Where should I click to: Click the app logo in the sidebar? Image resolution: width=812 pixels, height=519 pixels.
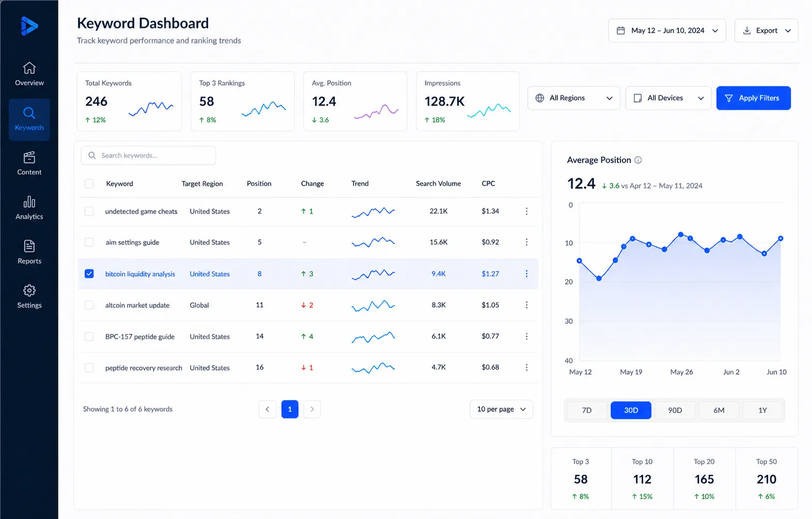[x=30, y=26]
